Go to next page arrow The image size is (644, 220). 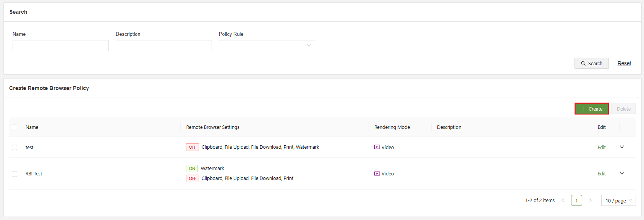[x=590, y=201]
